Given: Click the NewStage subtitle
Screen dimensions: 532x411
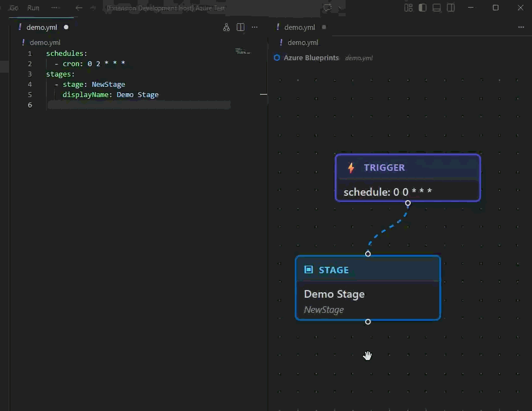Looking at the screenshot, I should coord(323,310).
